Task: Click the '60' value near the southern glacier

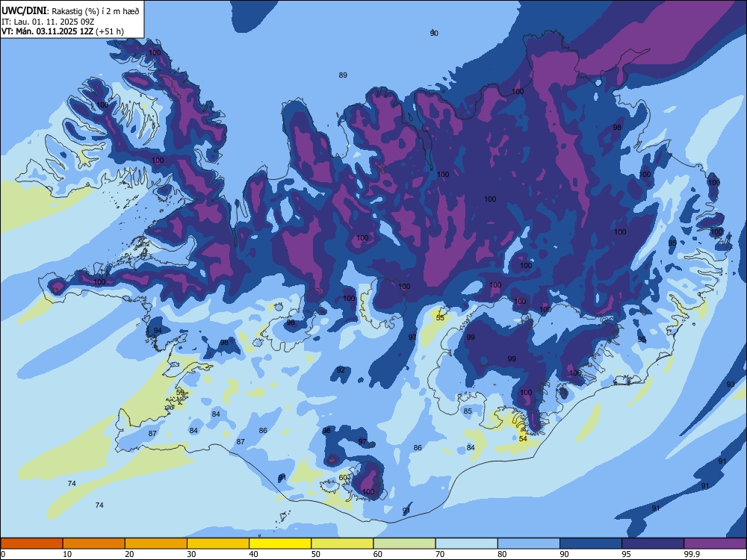Action: [343, 478]
